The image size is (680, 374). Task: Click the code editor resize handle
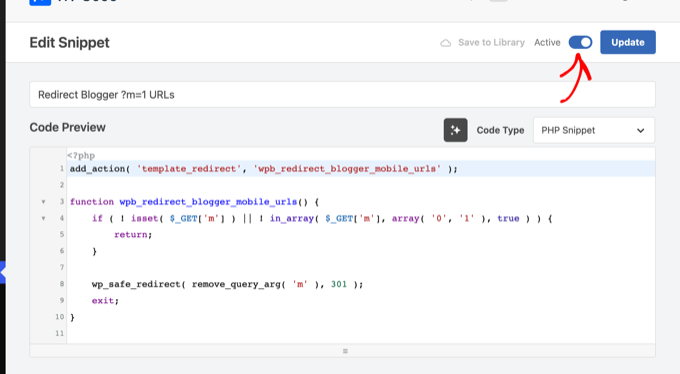[345, 351]
